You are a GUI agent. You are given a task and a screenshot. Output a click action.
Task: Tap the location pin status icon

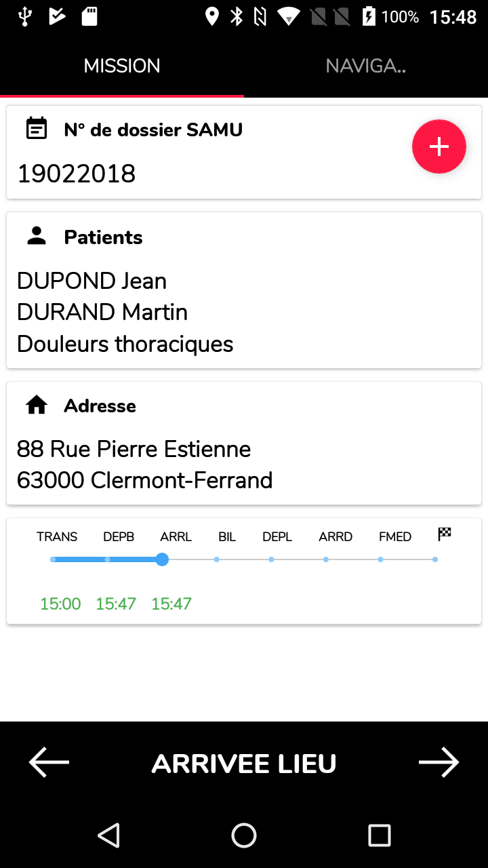pyautogui.click(x=212, y=17)
